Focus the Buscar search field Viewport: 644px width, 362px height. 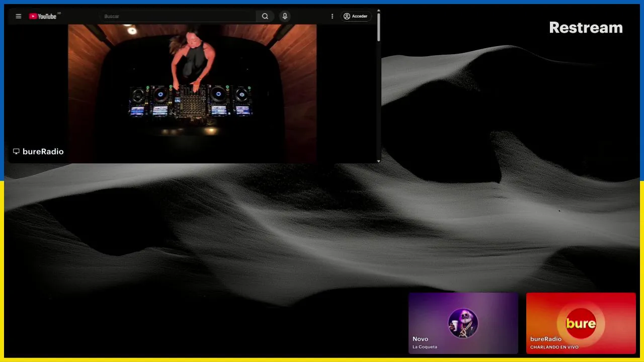[x=179, y=16]
